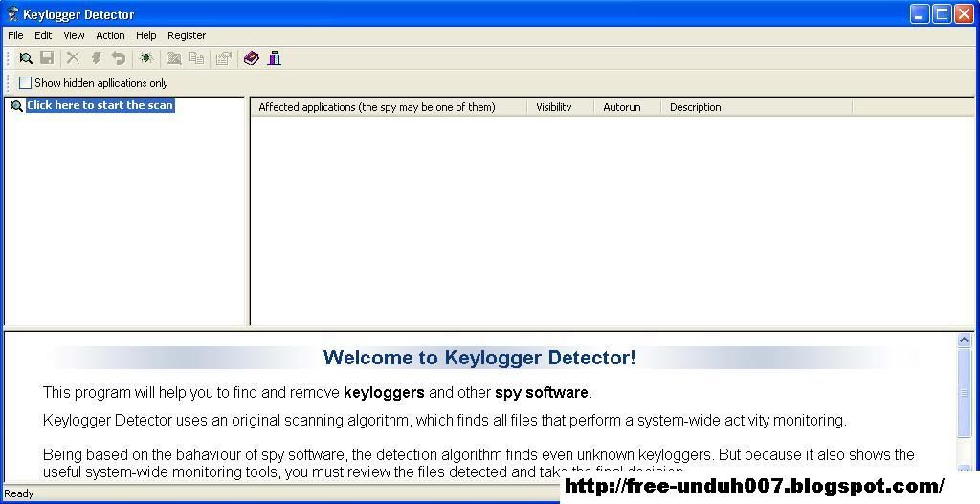Click the Keylogger Detector title bar icon
This screenshot has width=980, height=504.
coord(12,13)
